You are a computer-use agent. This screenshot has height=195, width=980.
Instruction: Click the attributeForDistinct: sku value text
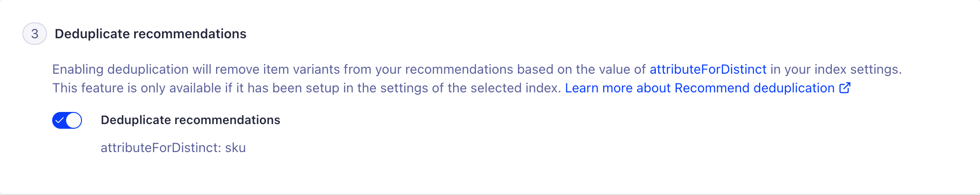coord(173,148)
